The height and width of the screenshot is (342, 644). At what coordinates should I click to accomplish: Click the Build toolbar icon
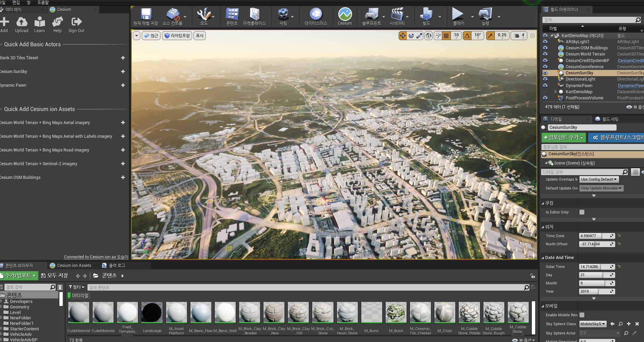[x=426, y=16]
